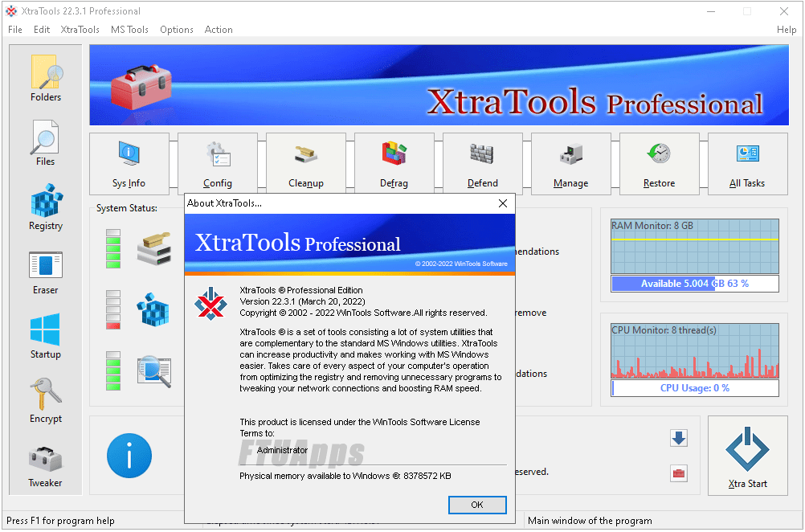The image size is (805, 532).
Task: Click the Sys Info button
Action: [129, 164]
